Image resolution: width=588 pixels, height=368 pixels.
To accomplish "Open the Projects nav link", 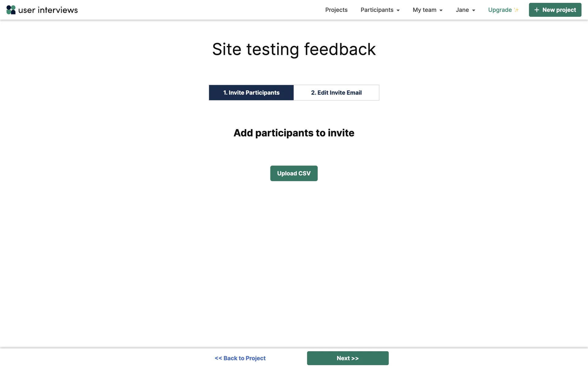I will pos(336,10).
